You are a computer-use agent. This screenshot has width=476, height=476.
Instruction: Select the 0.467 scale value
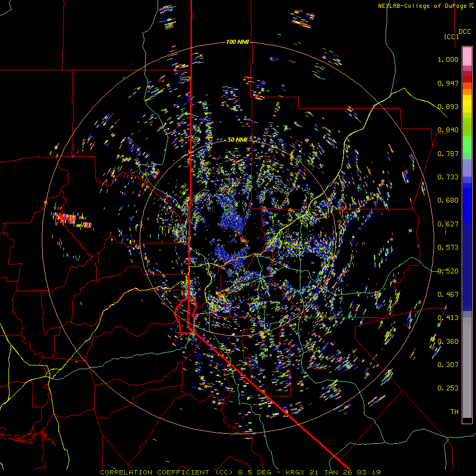pyautogui.click(x=448, y=295)
